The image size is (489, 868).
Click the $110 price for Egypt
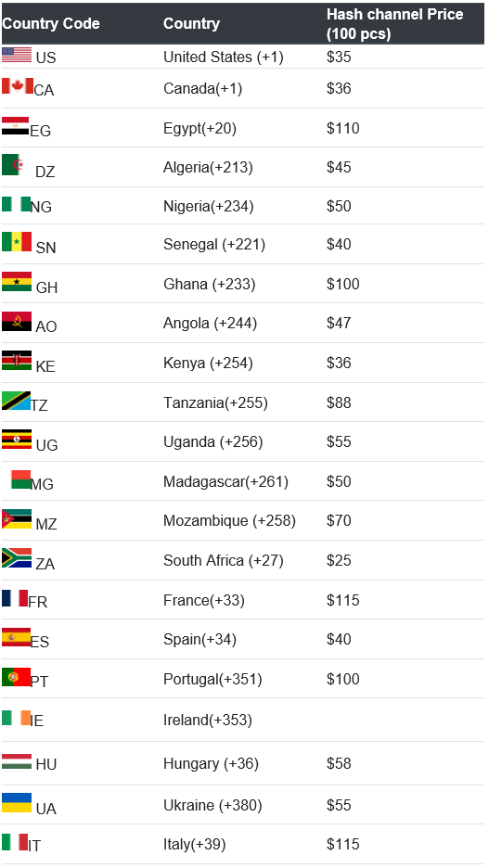click(342, 128)
